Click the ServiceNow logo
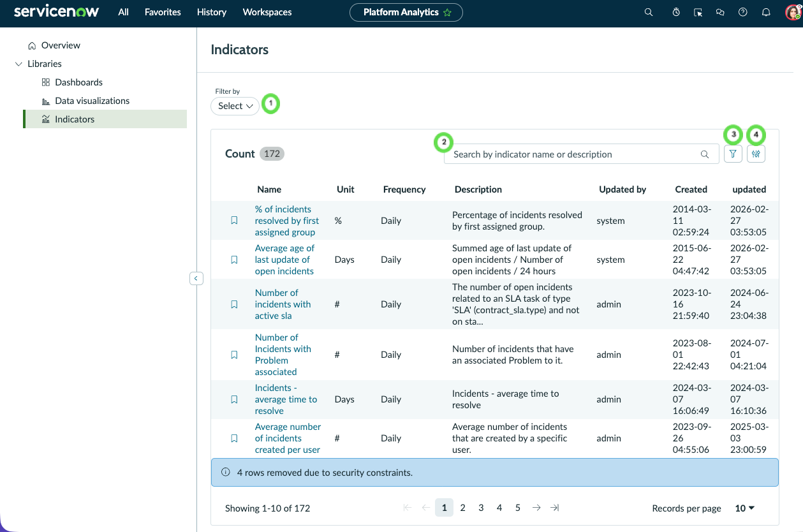This screenshot has width=803, height=532. [x=57, y=12]
